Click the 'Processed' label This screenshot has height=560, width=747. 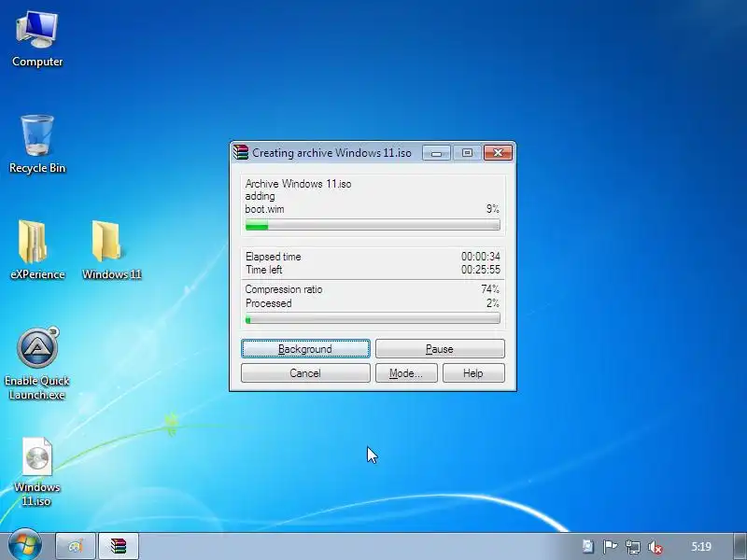268,303
